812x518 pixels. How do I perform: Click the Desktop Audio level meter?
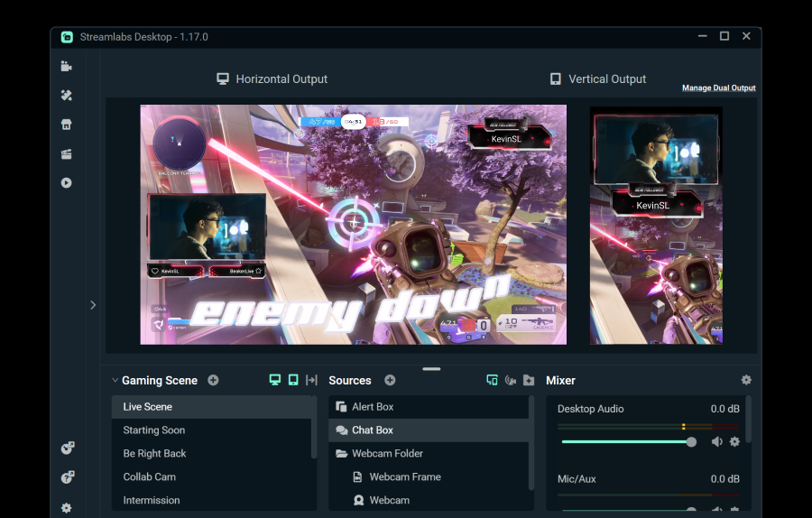pyautogui.click(x=649, y=427)
